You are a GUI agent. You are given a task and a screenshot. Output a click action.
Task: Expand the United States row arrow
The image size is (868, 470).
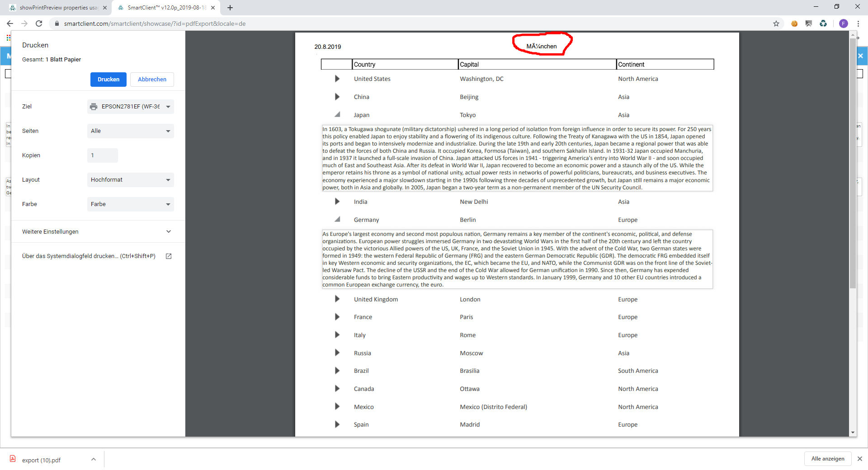337,79
